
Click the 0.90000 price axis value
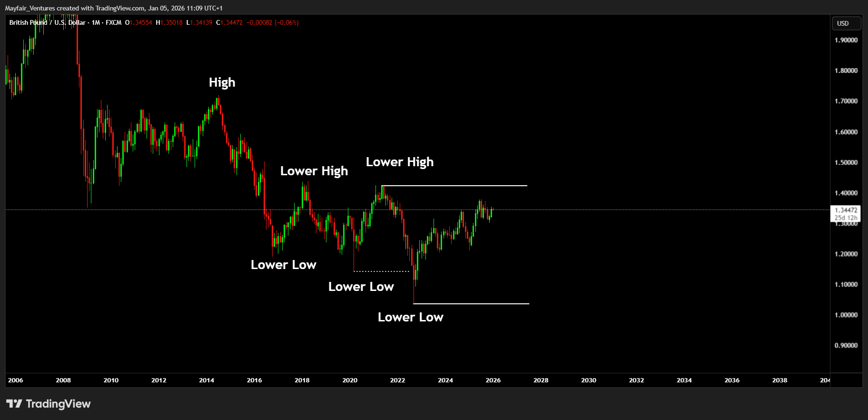click(846, 345)
